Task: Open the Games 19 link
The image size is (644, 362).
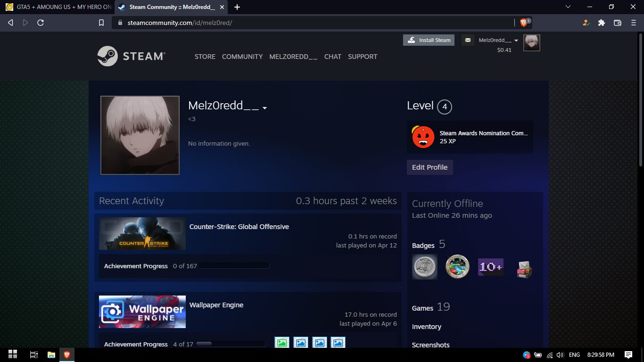Action: [431, 307]
